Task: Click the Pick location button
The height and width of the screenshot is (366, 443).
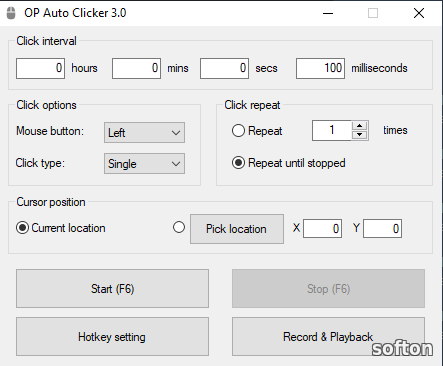Action: [237, 229]
